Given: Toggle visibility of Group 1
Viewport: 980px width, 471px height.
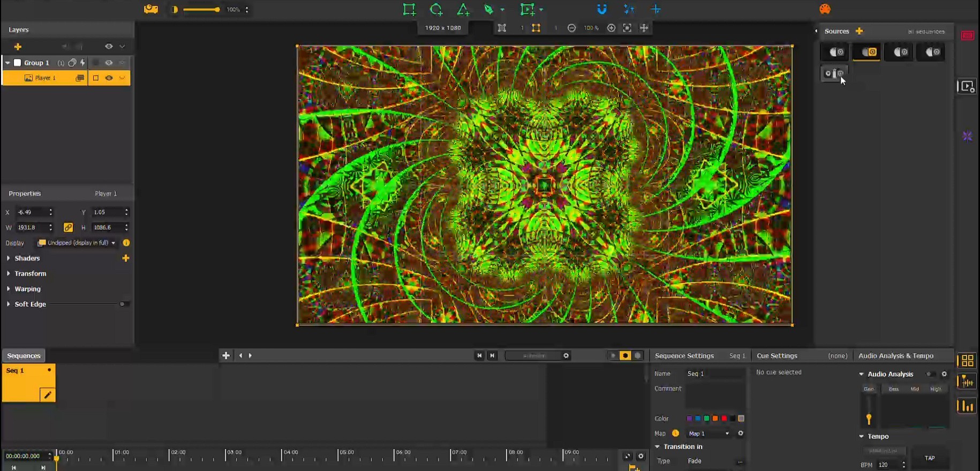Looking at the screenshot, I should pyautogui.click(x=109, y=63).
